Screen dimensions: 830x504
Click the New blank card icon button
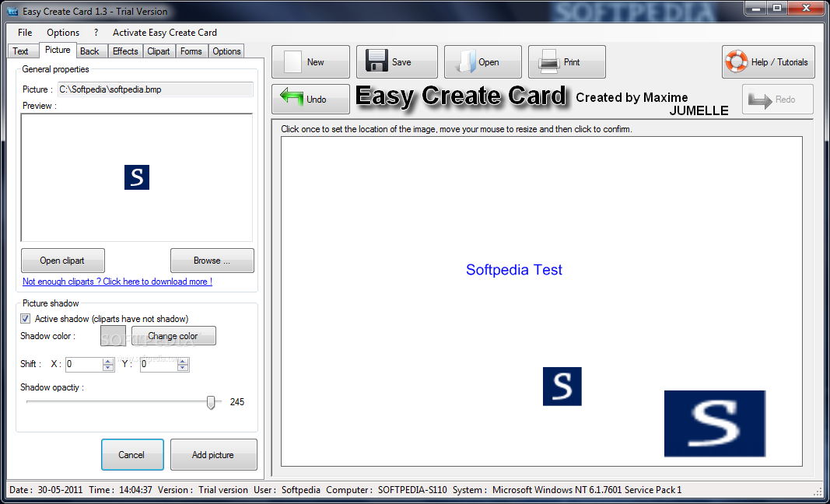point(310,62)
